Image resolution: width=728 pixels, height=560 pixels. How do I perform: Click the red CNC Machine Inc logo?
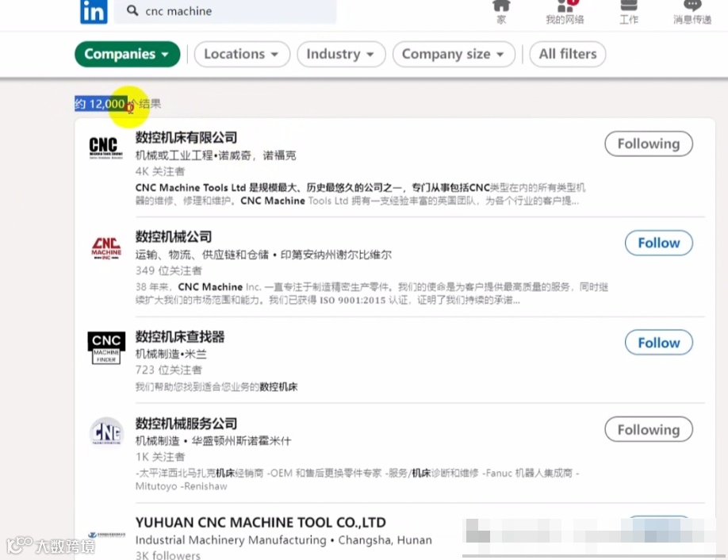click(106, 248)
